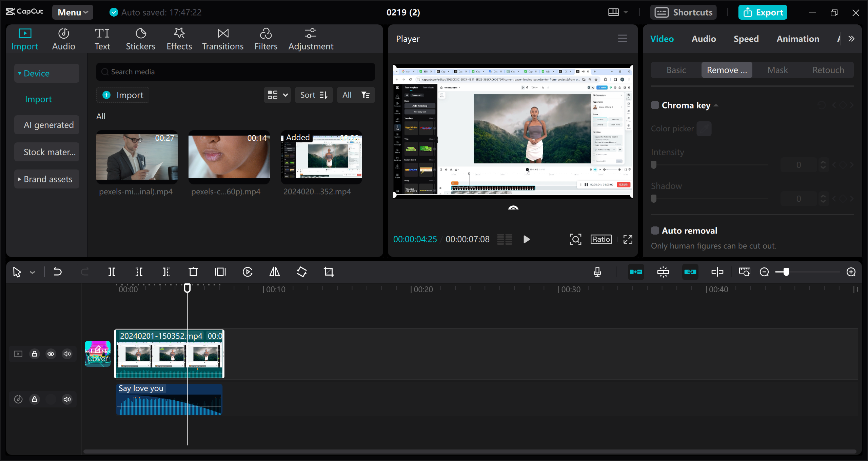Open the Transitions panel

pos(222,38)
